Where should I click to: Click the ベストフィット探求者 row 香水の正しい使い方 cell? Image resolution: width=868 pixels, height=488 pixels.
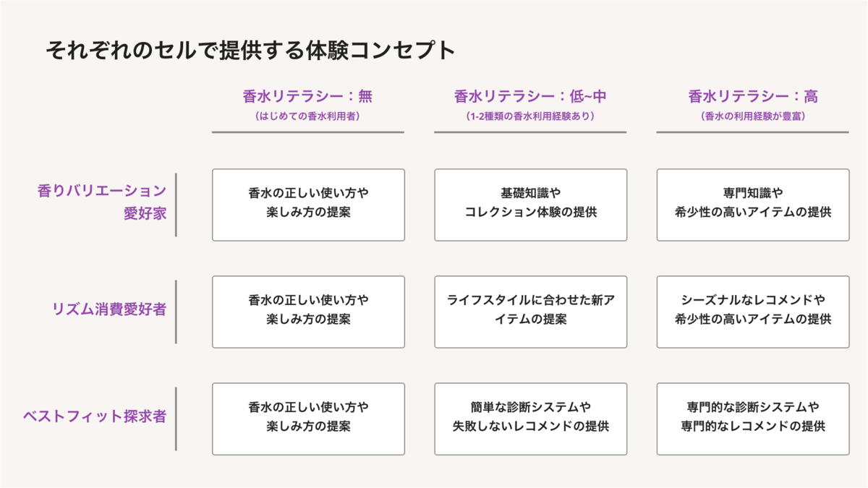point(308,419)
